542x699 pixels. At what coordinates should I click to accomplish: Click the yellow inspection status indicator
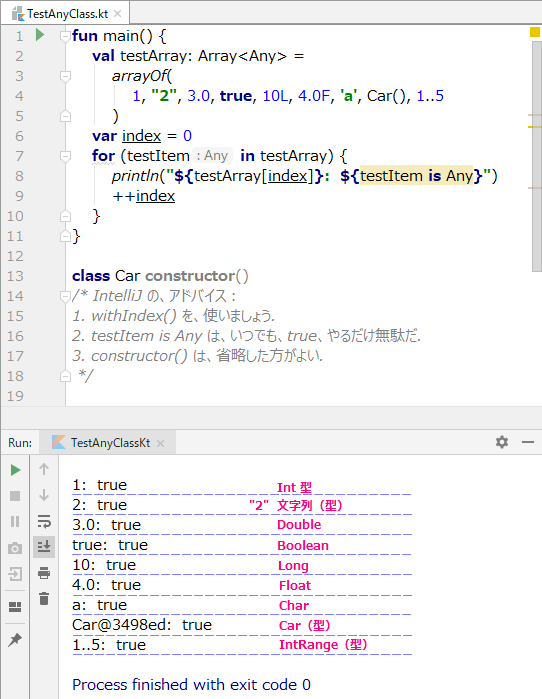coord(534,32)
